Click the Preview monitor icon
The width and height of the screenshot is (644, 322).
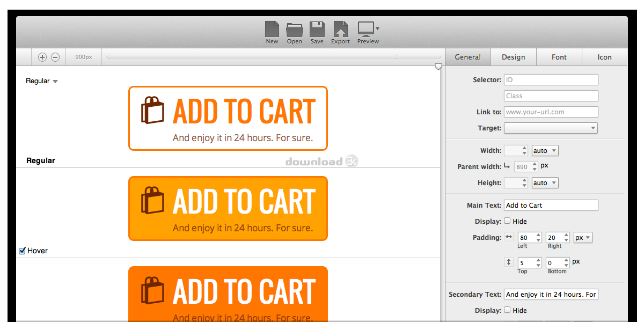tap(366, 29)
